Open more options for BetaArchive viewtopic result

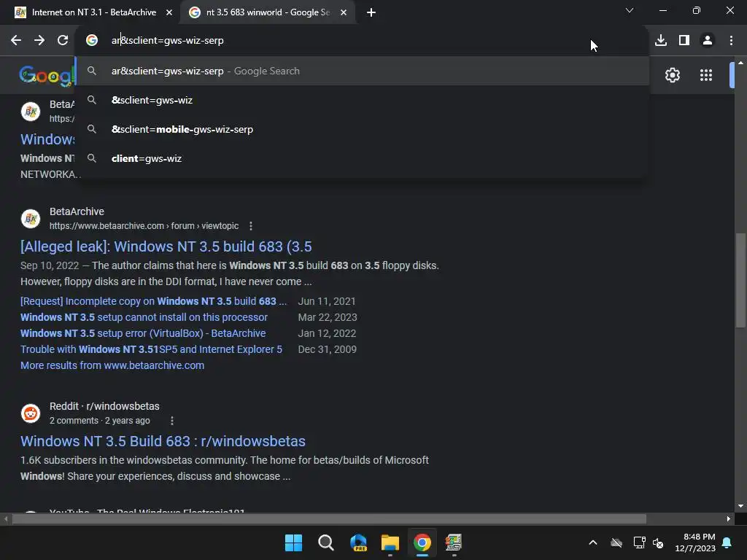pos(251,226)
